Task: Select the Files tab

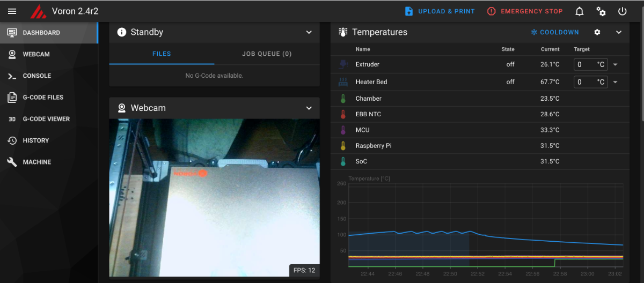Action: coord(162,54)
